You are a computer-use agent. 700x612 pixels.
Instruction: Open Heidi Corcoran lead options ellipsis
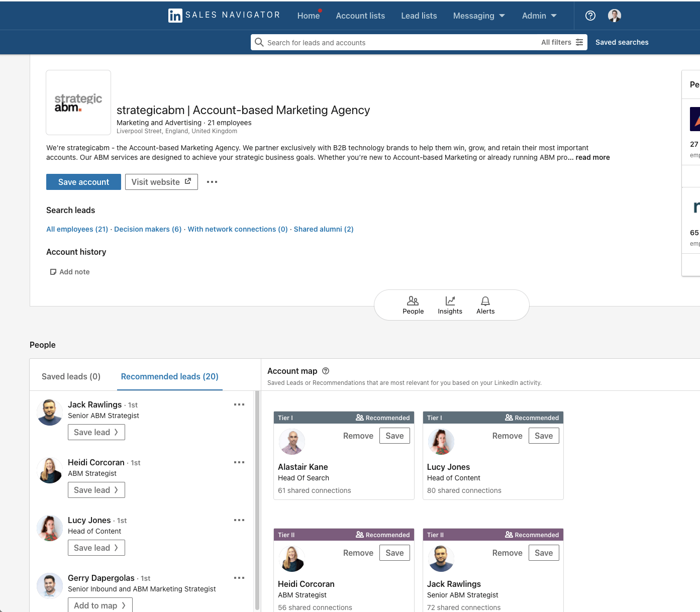coord(239,462)
